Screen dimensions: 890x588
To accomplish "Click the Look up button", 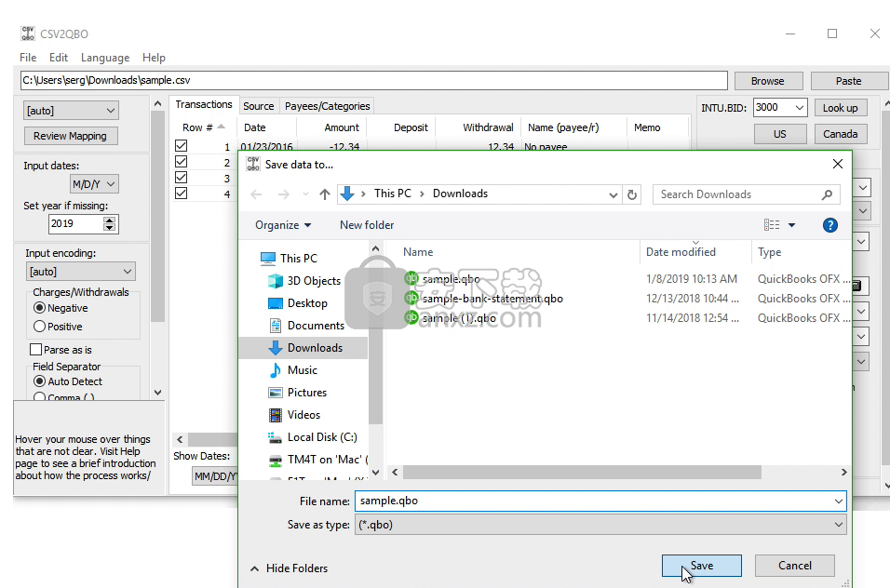I will (x=841, y=108).
